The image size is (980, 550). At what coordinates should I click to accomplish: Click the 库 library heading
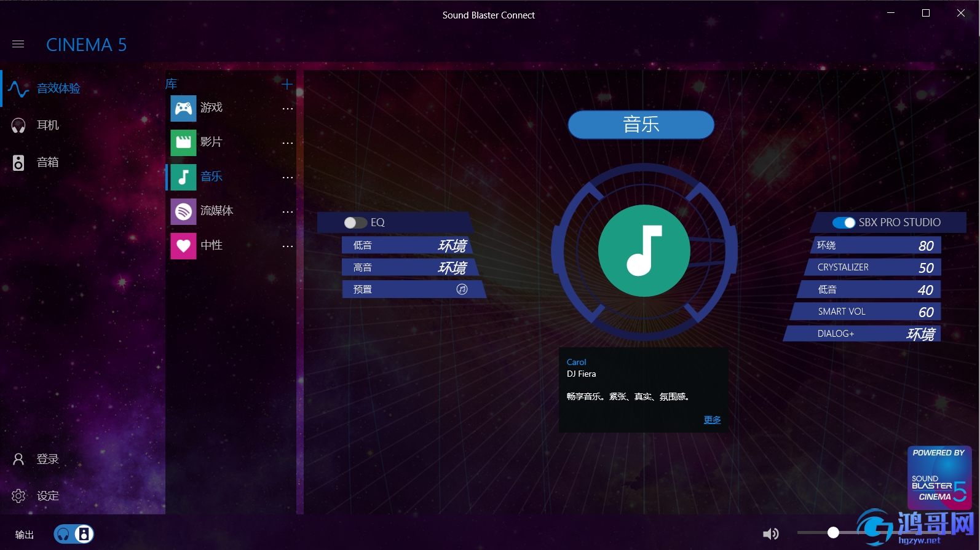click(x=172, y=84)
